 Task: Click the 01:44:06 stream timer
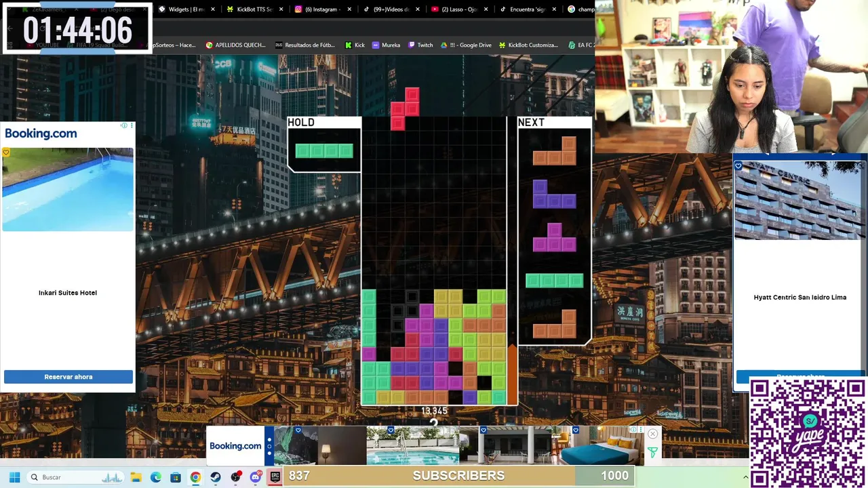click(77, 30)
